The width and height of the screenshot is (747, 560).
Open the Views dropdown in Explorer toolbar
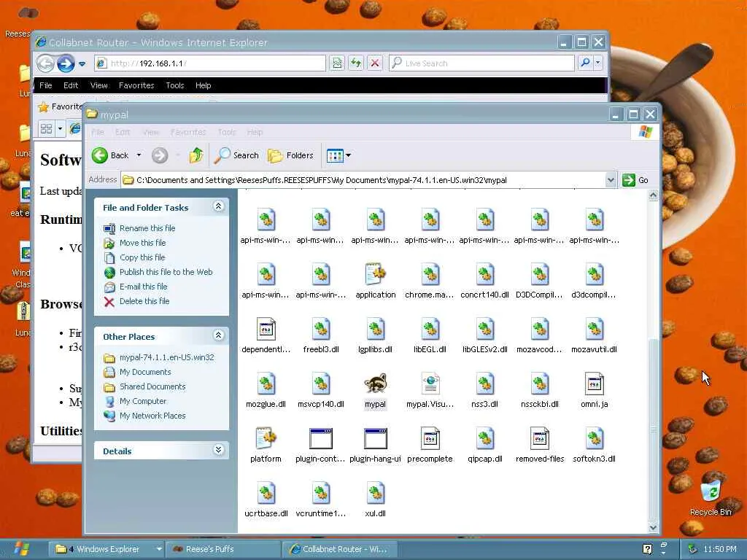pos(348,155)
